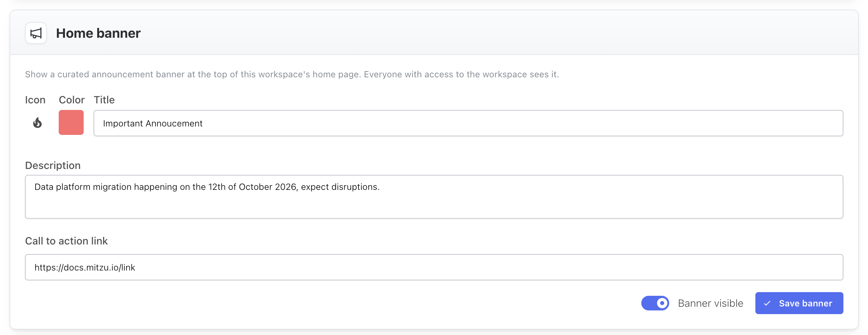Click the Description field label
Viewport: 868px width, 335px height.
pos(53,166)
